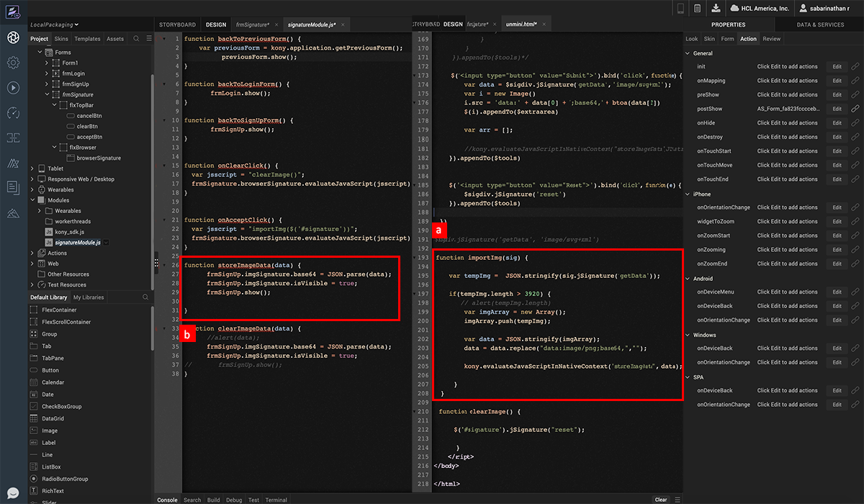Click the run/play icon in left sidebar

[13, 88]
